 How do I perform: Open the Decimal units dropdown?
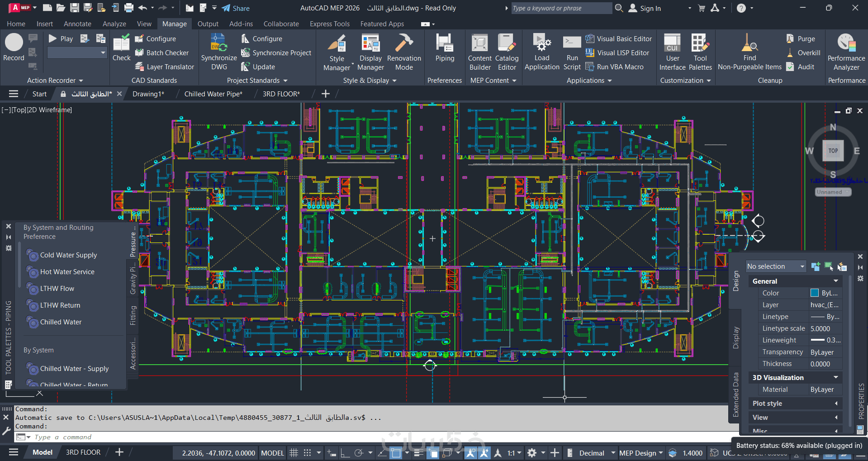597,453
